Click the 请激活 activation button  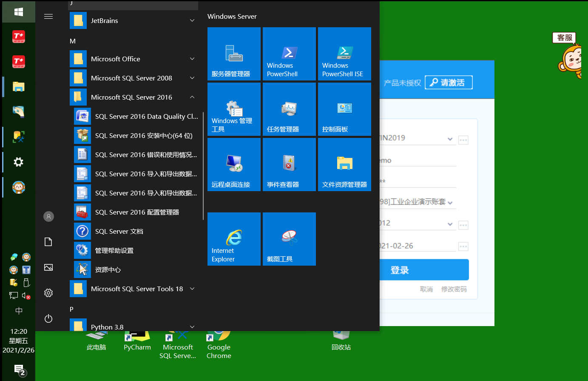[449, 83]
